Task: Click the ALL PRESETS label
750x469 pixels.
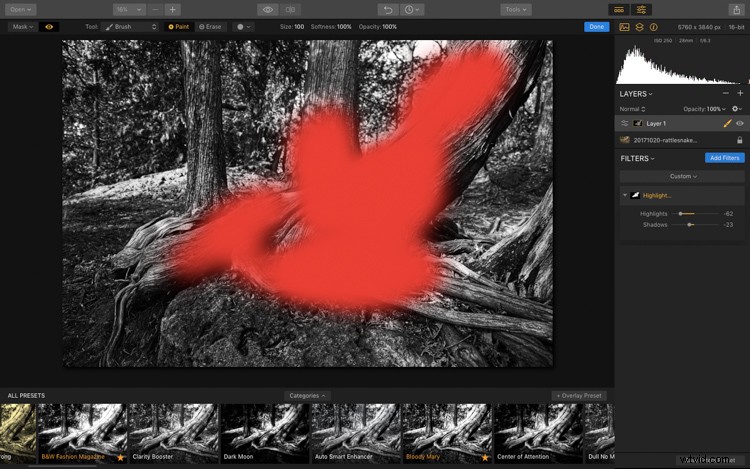Action: click(26, 396)
